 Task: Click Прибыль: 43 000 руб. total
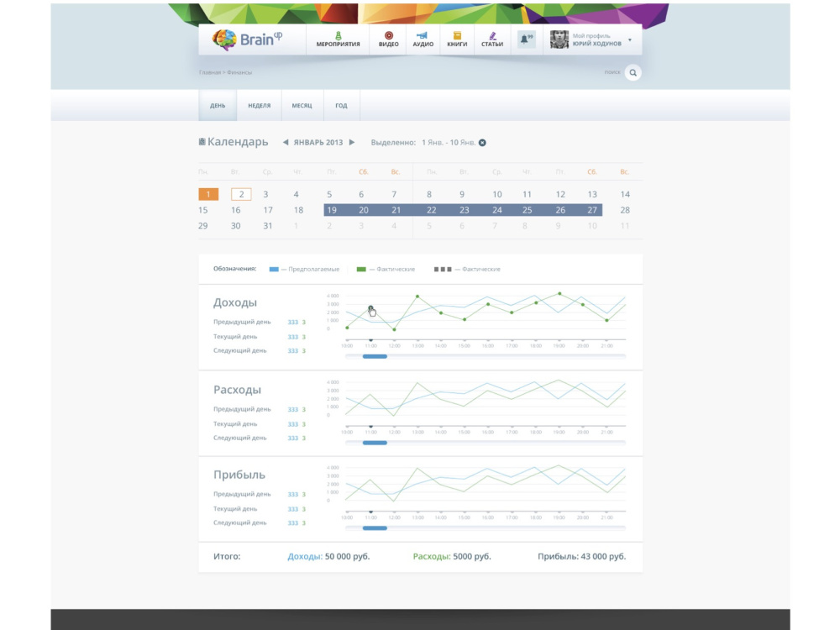(x=582, y=557)
